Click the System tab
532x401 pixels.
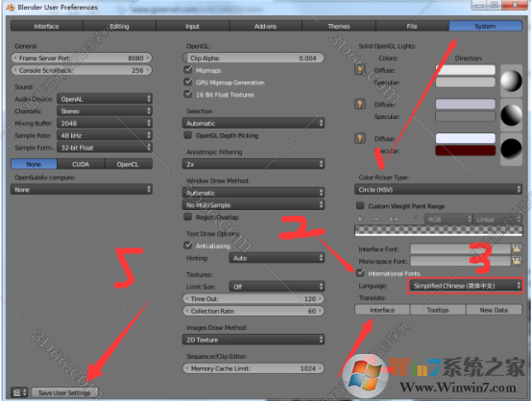point(486,26)
